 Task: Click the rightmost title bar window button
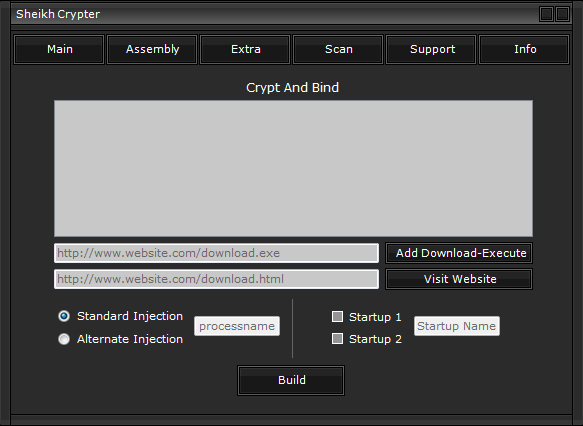[563, 14]
